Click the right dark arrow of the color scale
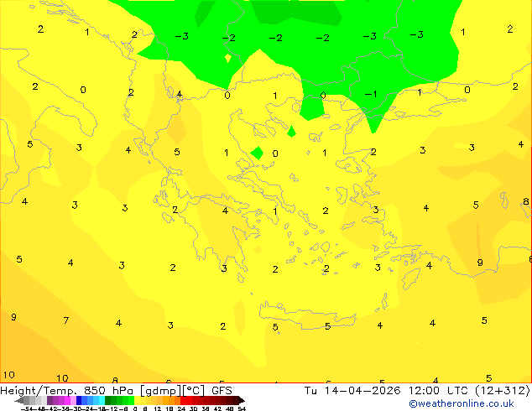 click(x=242, y=400)
